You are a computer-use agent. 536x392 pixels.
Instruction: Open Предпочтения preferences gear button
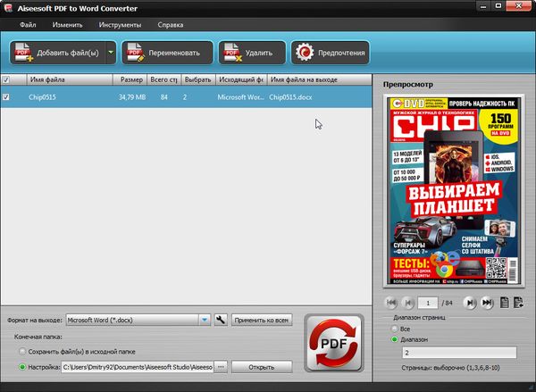pyautogui.click(x=330, y=53)
